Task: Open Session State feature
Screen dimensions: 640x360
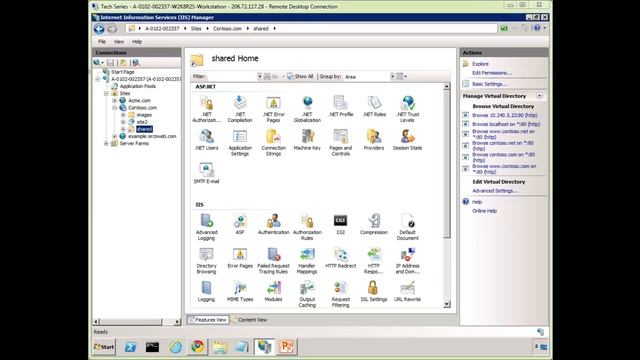Action: [407, 140]
